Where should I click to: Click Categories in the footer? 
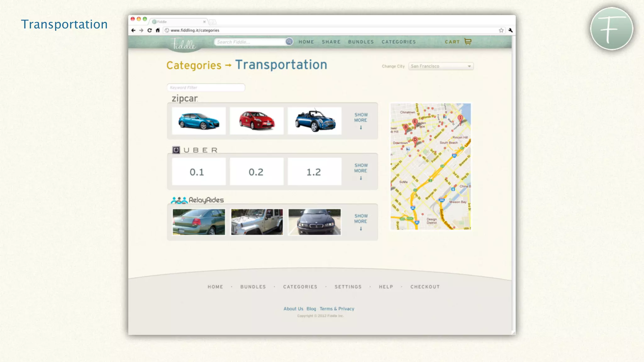300,287
